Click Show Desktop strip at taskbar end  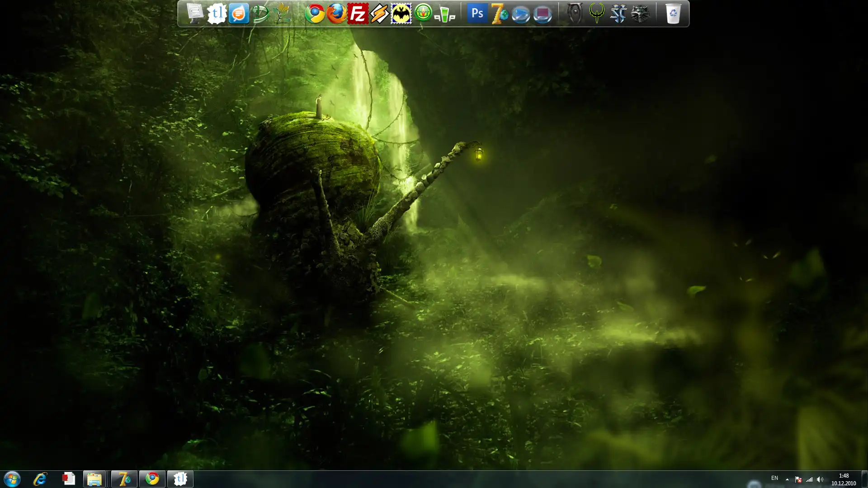pyautogui.click(x=864, y=479)
